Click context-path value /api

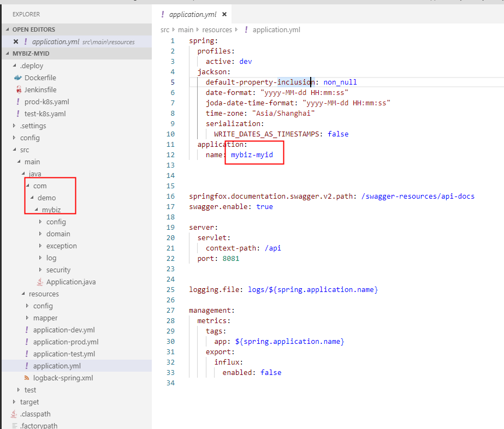(x=272, y=248)
